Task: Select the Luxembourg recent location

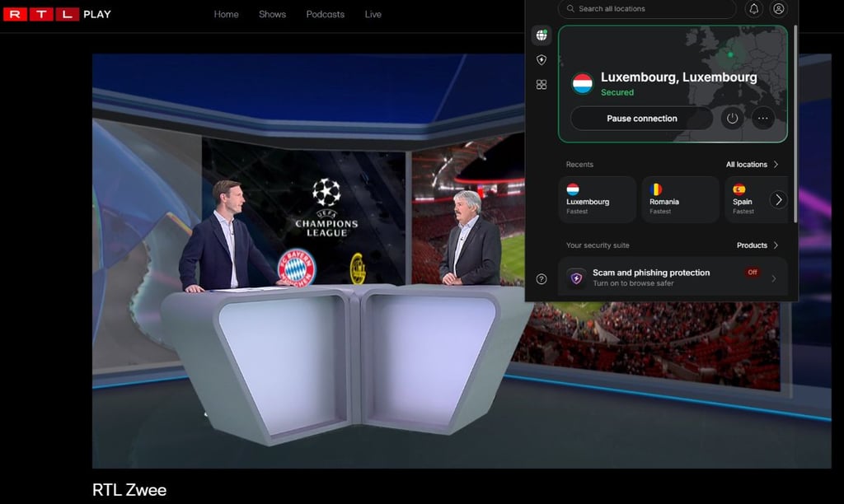Action: [597, 199]
